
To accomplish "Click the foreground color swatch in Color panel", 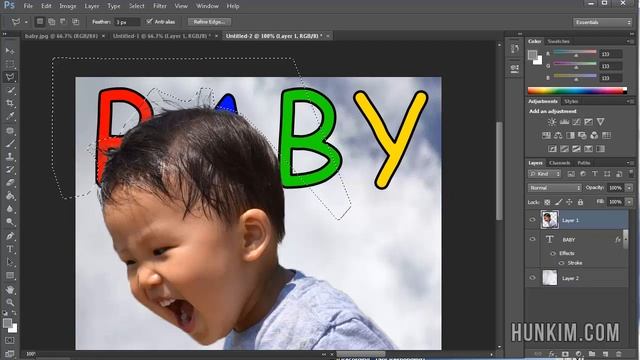I will click(532, 55).
